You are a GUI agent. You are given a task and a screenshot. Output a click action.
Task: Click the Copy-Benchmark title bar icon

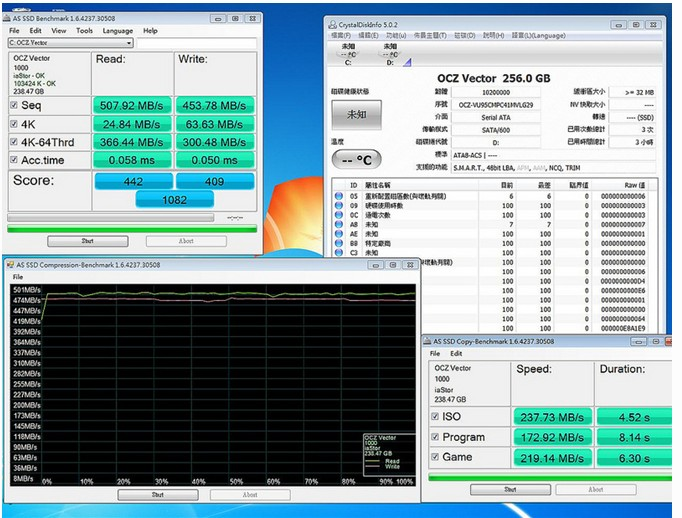coord(427,341)
